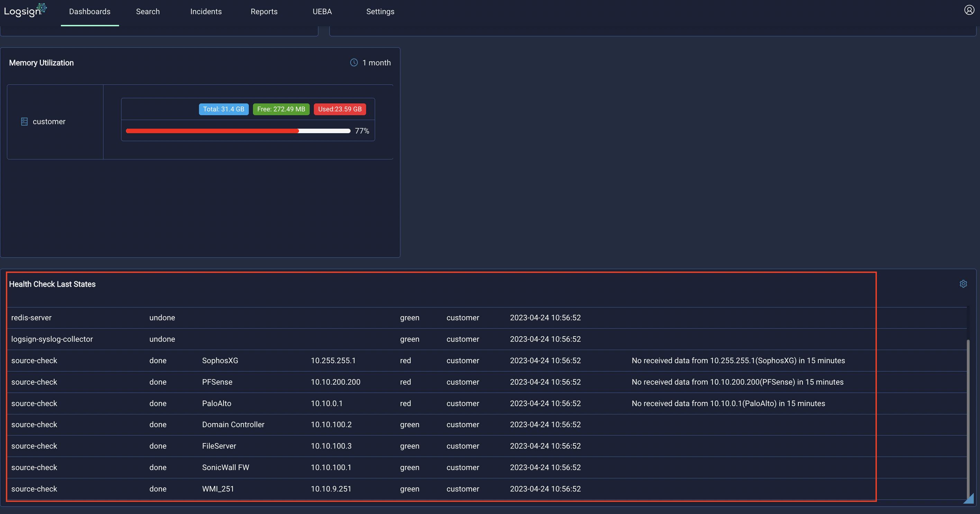
Task: Click the PaloAlto no received data message
Action: (x=728, y=403)
